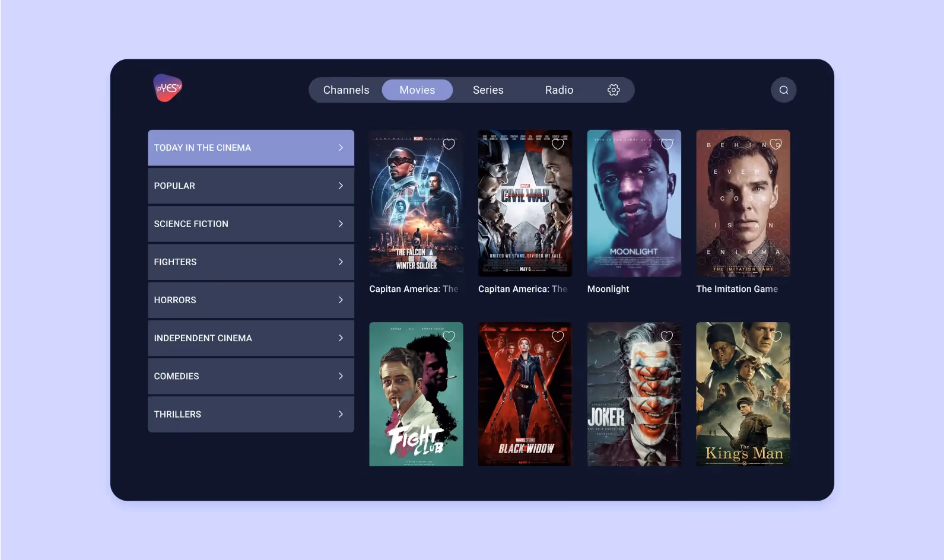The width and height of the screenshot is (944, 560).
Task: Click the ipYES TV logo
Action: (x=168, y=88)
